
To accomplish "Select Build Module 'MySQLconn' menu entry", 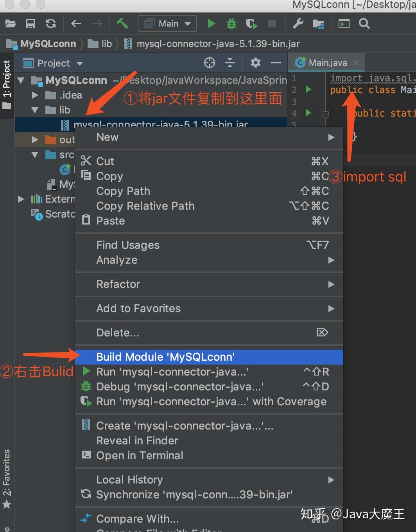I will pos(165,357).
